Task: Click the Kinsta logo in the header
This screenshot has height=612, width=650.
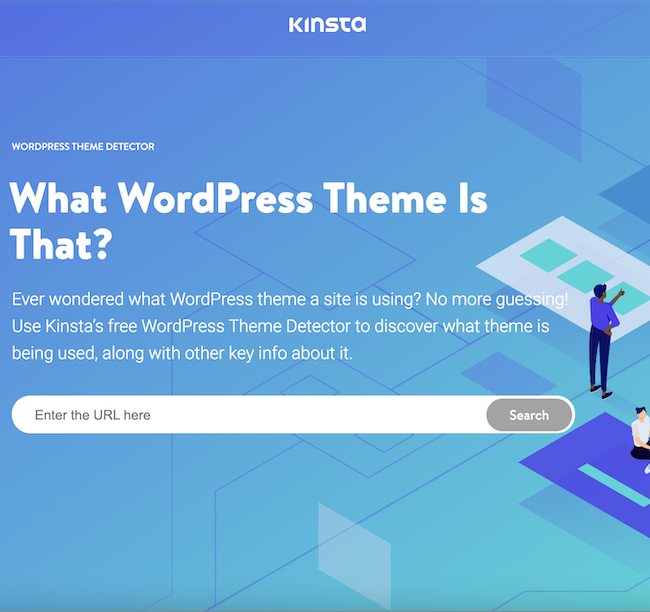Action: pos(326,23)
